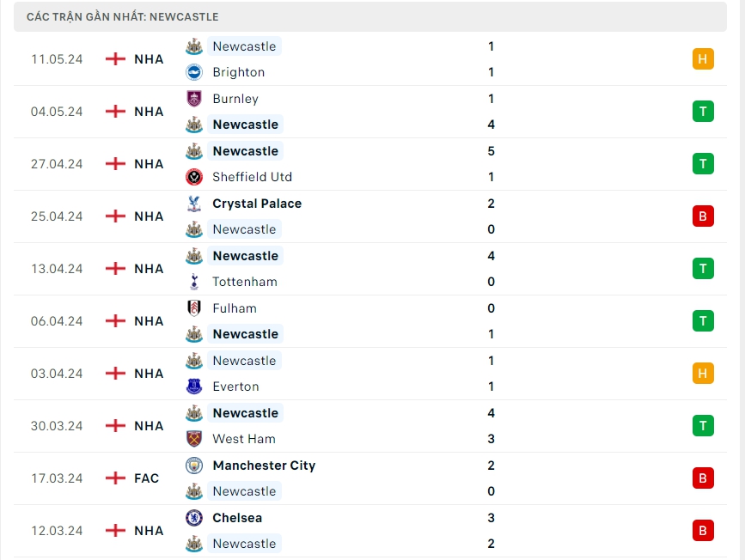Click the West Ham crest icon
Viewport: 745px width, 560px height.
[x=194, y=439]
